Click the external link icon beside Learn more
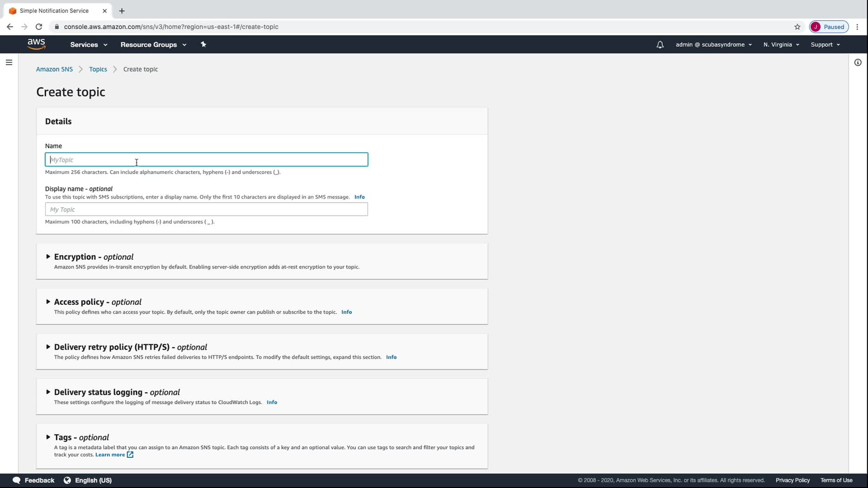This screenshot has width=868, height=488. point(130,455)
